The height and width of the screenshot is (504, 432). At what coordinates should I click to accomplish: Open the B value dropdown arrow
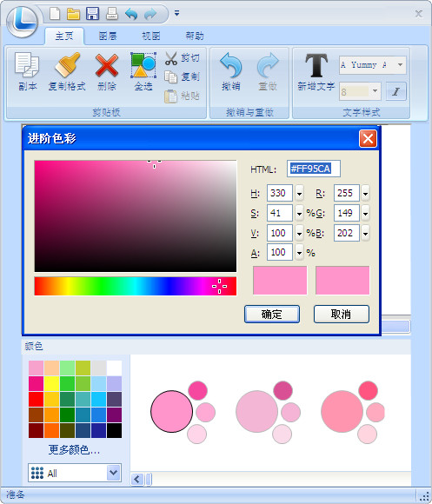(365, 234)
